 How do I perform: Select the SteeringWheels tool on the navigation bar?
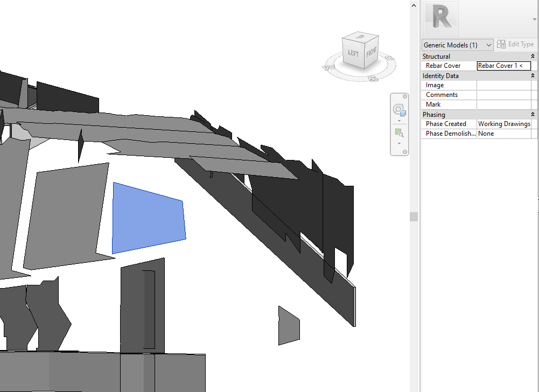coord(399,110)
